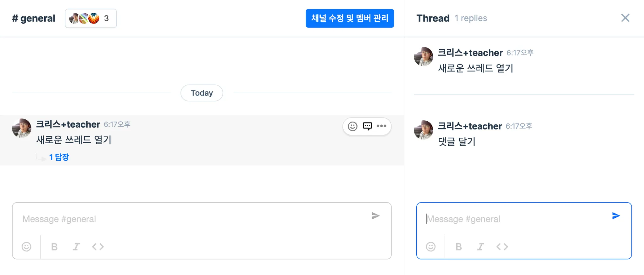This screenshot has height=275, width=644.
Task: Send message in main channel composer
Action: point(376,216)
